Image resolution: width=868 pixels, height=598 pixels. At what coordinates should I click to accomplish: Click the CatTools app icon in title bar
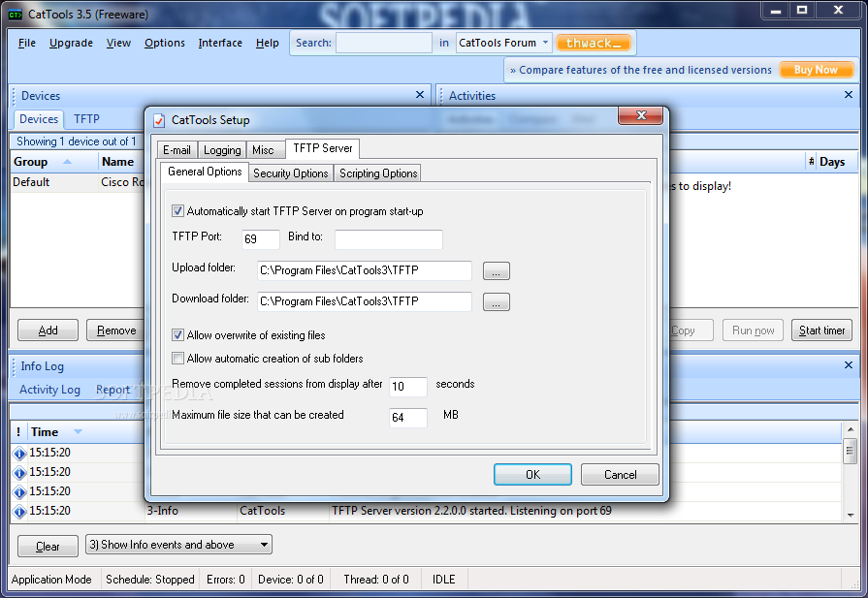[x=15, y=15]
